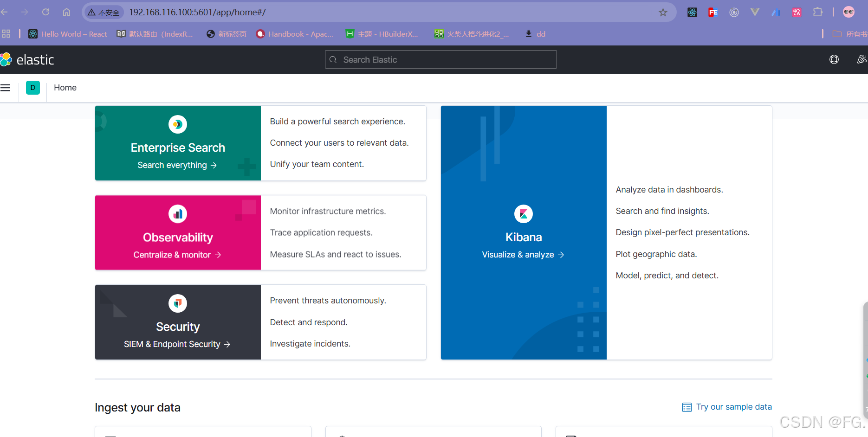Click 'Unify your team content.' text
This screenshot has width=868, height=437.
317,164
